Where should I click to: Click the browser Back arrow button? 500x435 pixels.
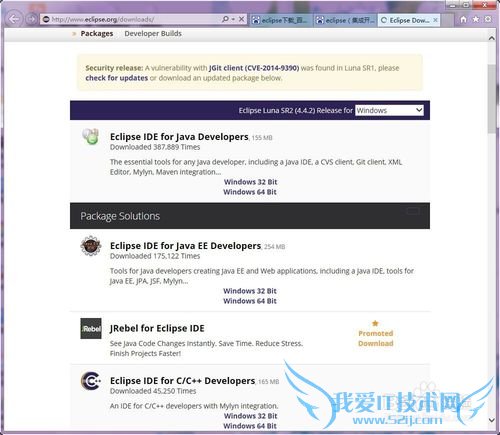pyautogui.click(x=14, y=19)
